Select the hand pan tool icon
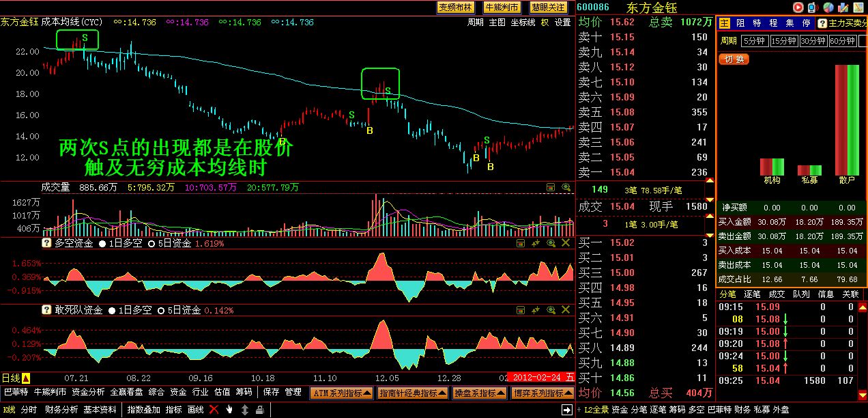Viewport: 868px width, 418px height. (229, 410)
